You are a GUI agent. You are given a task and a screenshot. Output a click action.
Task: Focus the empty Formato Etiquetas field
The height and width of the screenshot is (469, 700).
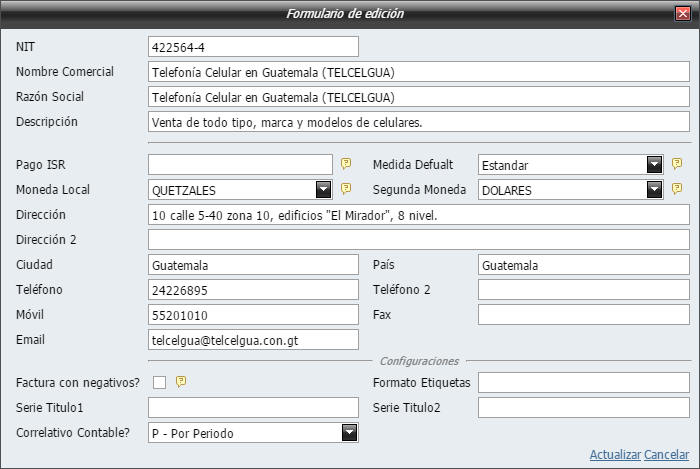pyautogui.click(x=584, y=382)
